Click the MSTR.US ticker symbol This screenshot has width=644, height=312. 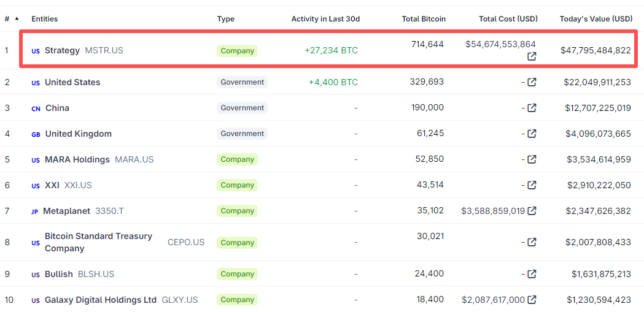[104, 50]
